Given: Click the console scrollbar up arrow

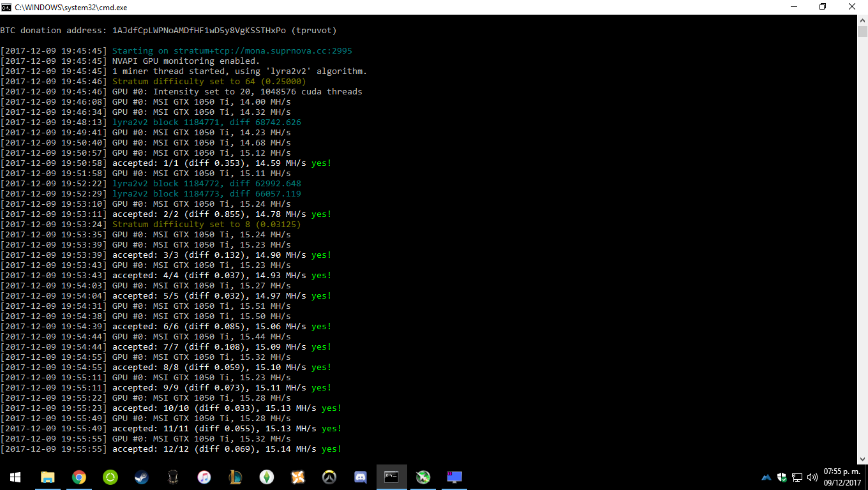Looking at the screenshot, I should coord(862,19).
